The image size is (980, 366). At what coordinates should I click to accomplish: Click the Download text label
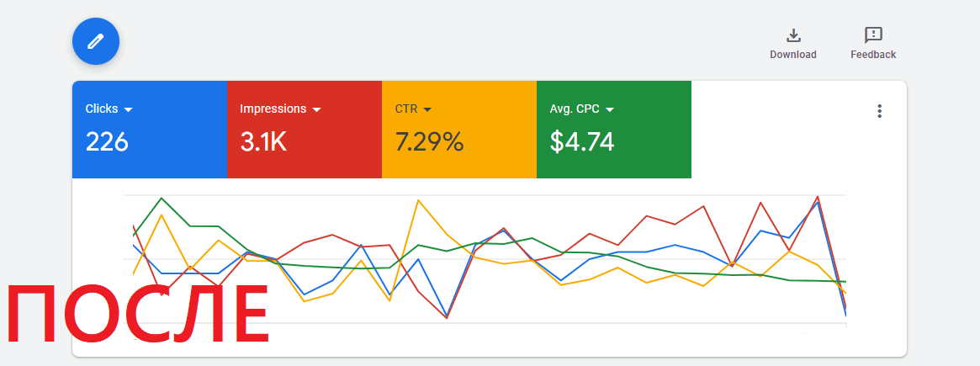(x=792, y=55)
